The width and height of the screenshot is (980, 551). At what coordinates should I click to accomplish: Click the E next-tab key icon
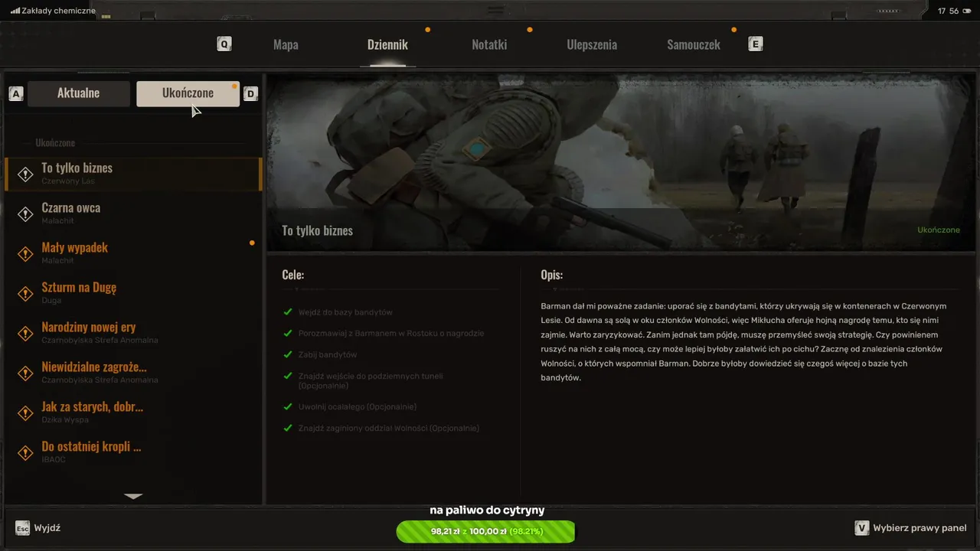756,44
